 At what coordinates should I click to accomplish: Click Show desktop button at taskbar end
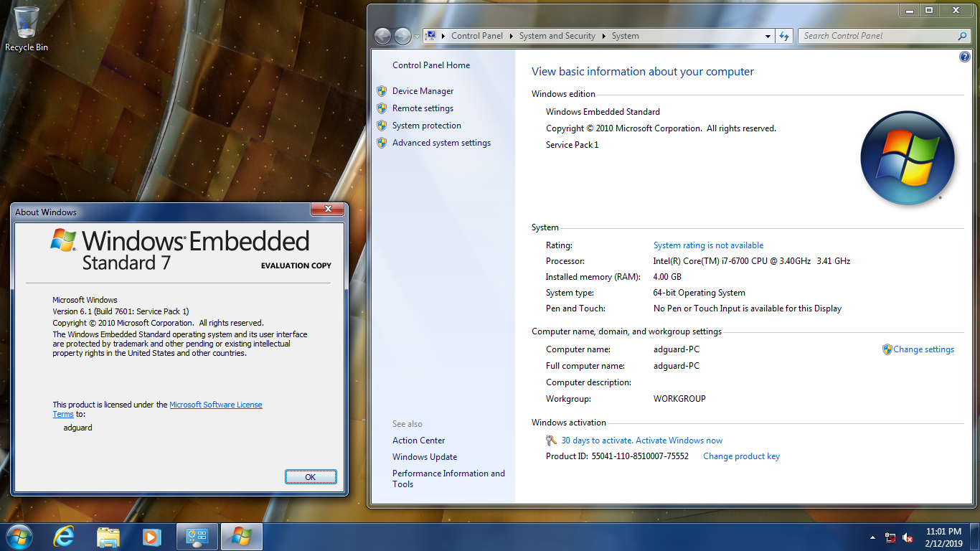(975, 537)
